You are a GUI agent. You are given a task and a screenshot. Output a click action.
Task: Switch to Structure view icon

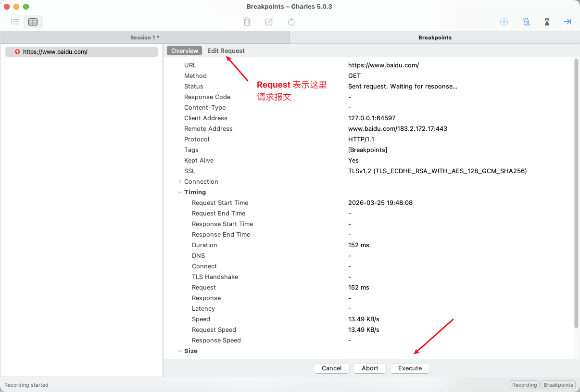[x=15, y=22]
